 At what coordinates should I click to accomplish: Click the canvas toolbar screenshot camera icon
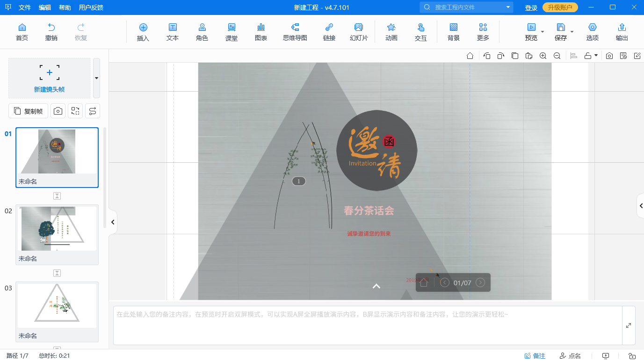(x=609, y=56)
